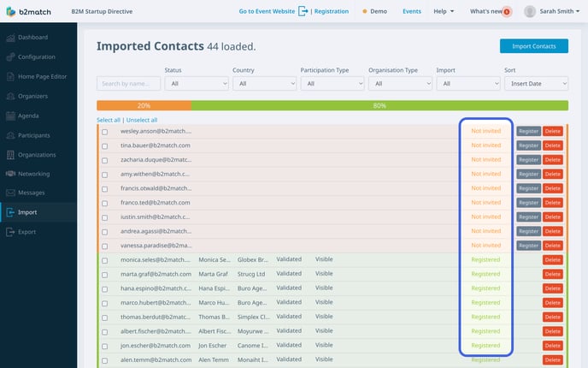
Task: Select the Import sidebar icon
Action: coord(10,212)
